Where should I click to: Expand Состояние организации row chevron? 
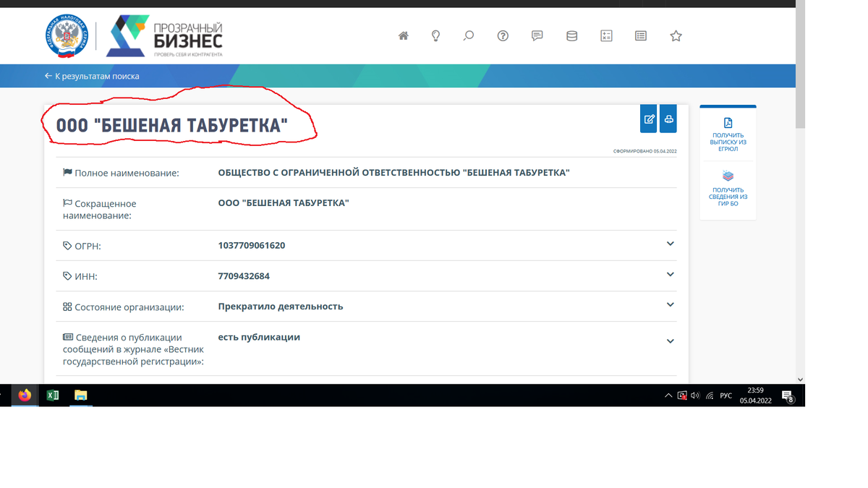[670, 304]
